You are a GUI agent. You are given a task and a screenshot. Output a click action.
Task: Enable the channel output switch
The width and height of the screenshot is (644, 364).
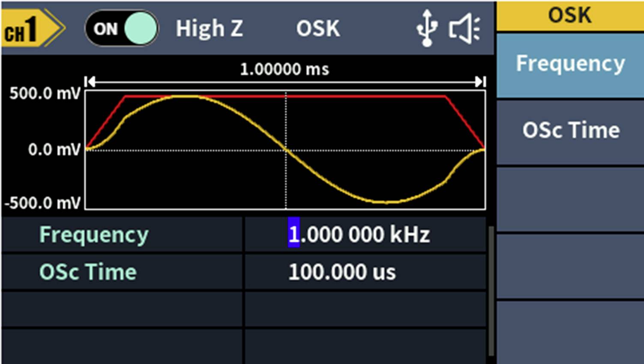(x=121, y=29)
